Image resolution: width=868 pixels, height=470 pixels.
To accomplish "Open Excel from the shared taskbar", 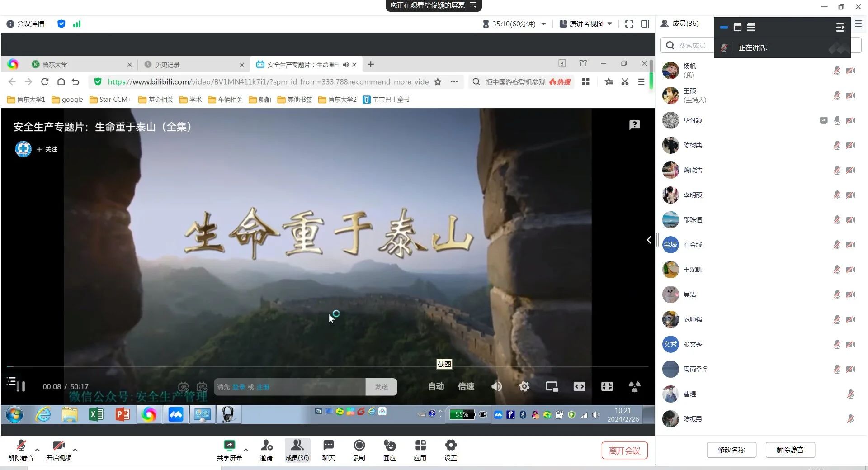I will pyautogui.click(x=96, y=414).
